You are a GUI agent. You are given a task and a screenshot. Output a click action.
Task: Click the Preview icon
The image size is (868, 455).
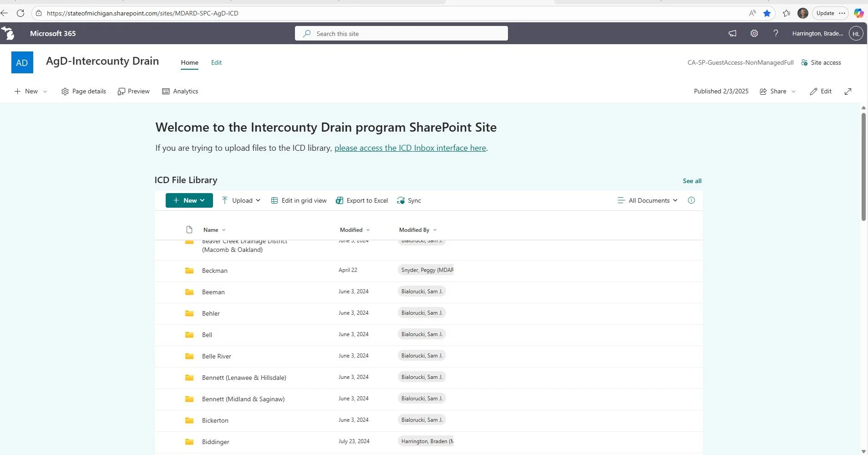click(x=122, y=91)
